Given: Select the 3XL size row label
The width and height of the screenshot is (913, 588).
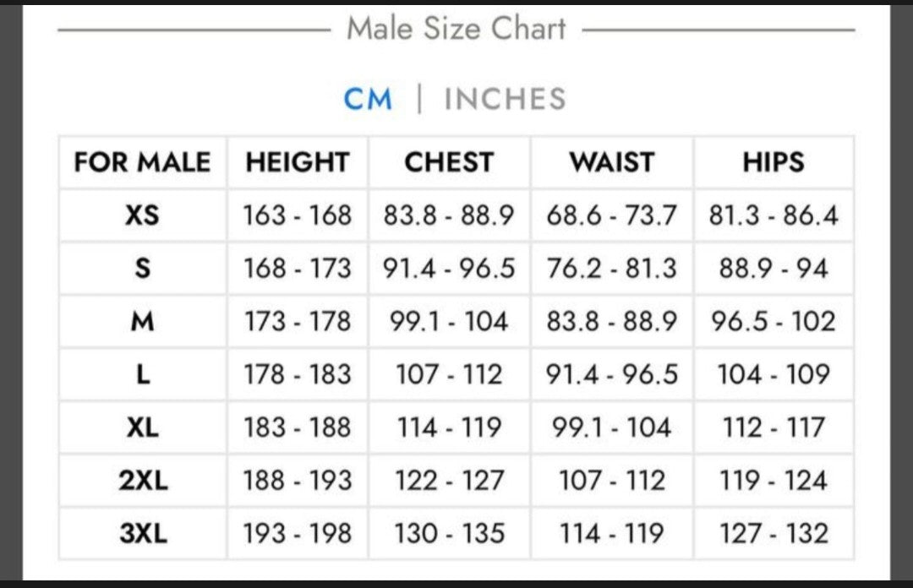Looking at the screenshot, I should click(x=143, y=533).
